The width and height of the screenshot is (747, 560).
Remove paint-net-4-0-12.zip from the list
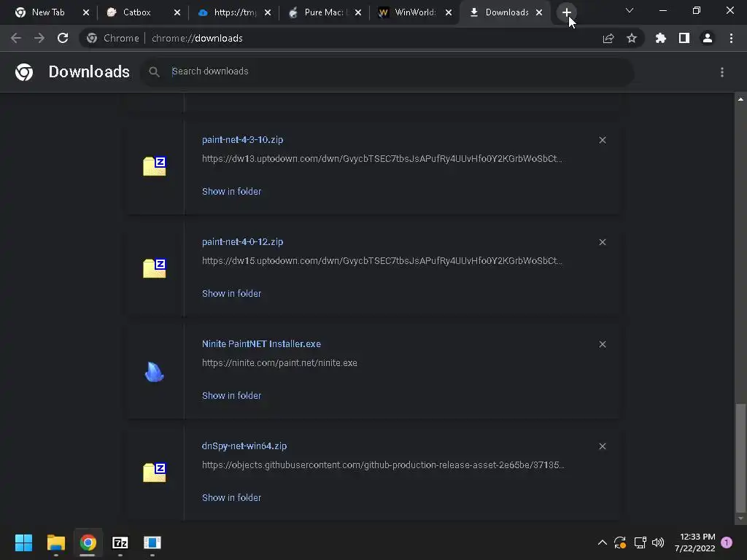tap(603, 242)
